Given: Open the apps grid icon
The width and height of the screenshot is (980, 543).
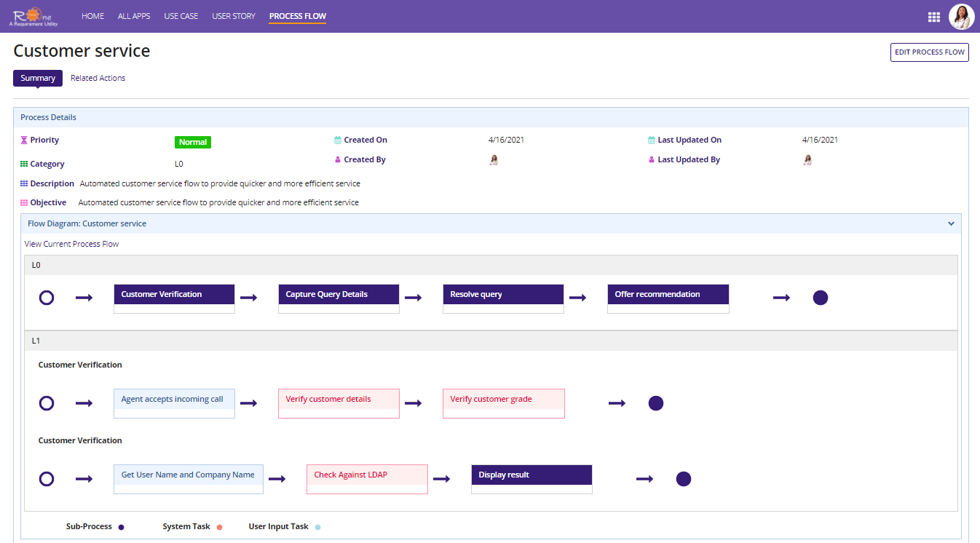Looking at the screenshot, I should pos(933,17).
